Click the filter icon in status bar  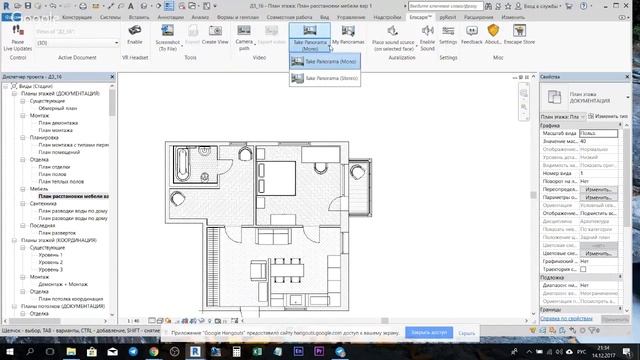(x=592, y=330)
